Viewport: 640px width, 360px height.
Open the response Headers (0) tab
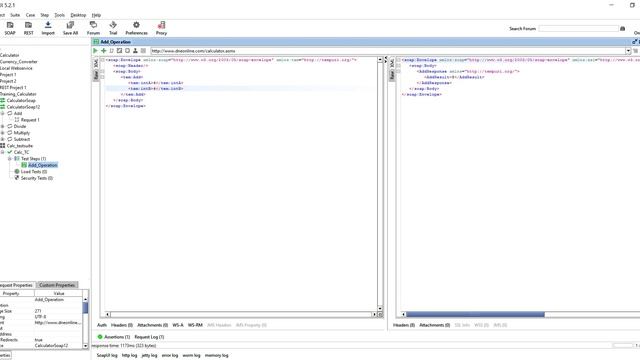(x=404, y=325)
